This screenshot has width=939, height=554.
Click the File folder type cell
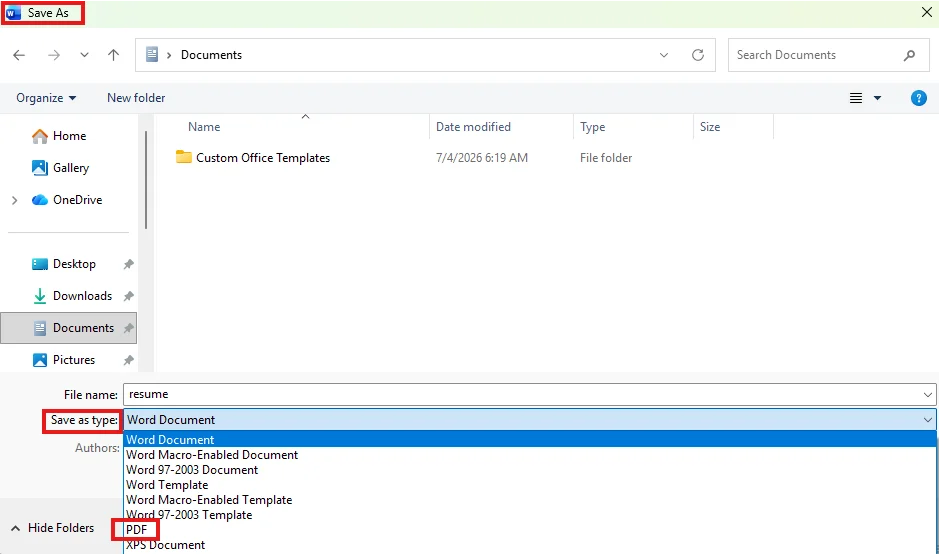tap(605, 158)
